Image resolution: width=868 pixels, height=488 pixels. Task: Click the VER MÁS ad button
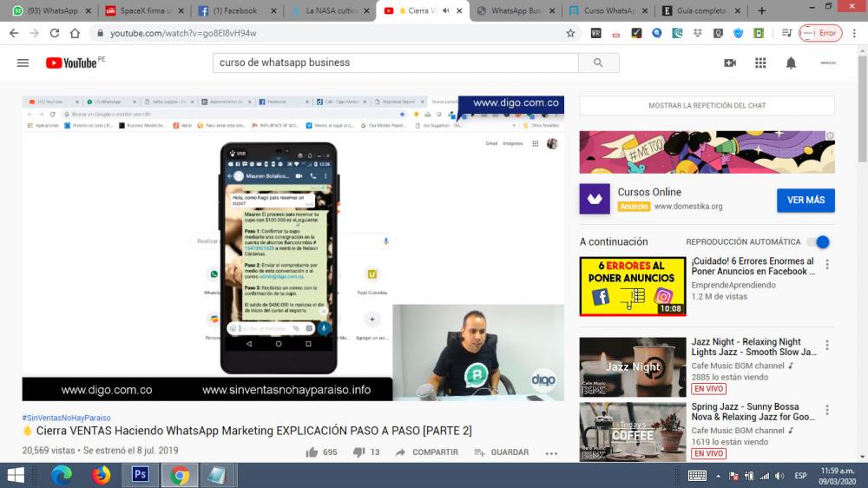tap(805, 200)
